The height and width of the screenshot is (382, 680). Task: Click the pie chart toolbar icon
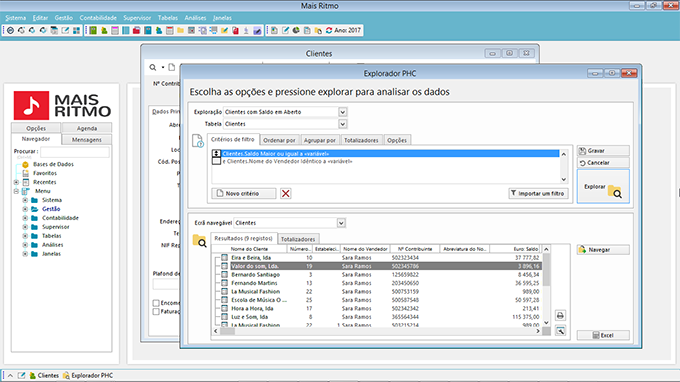tap(296, 30)
